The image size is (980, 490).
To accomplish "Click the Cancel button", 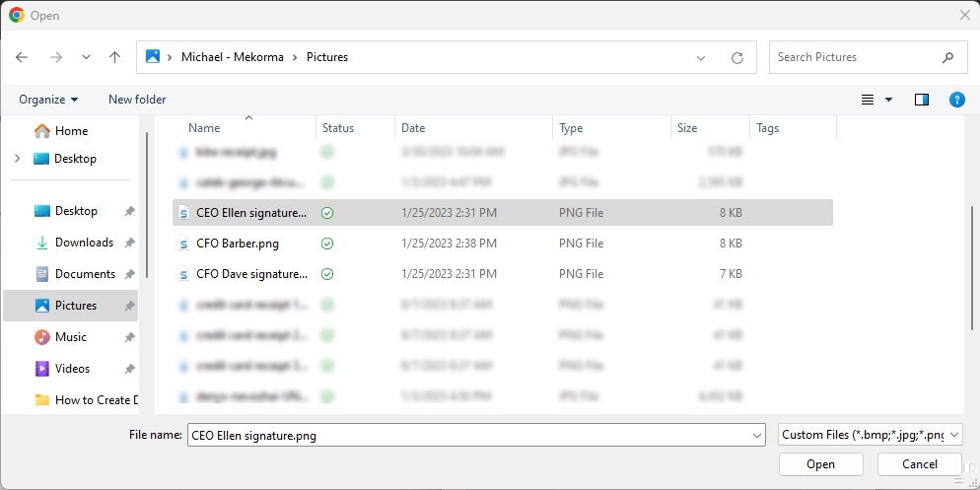I will (920, 464).
